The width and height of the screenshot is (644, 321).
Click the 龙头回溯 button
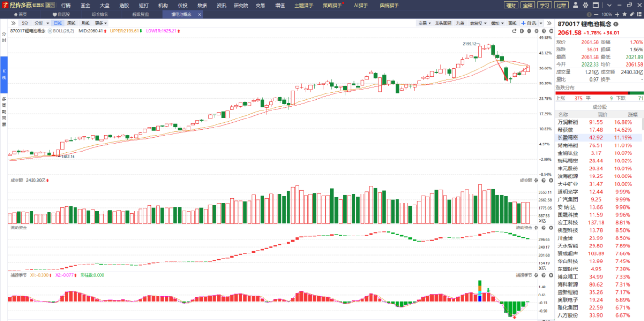(x=443, y=23)
